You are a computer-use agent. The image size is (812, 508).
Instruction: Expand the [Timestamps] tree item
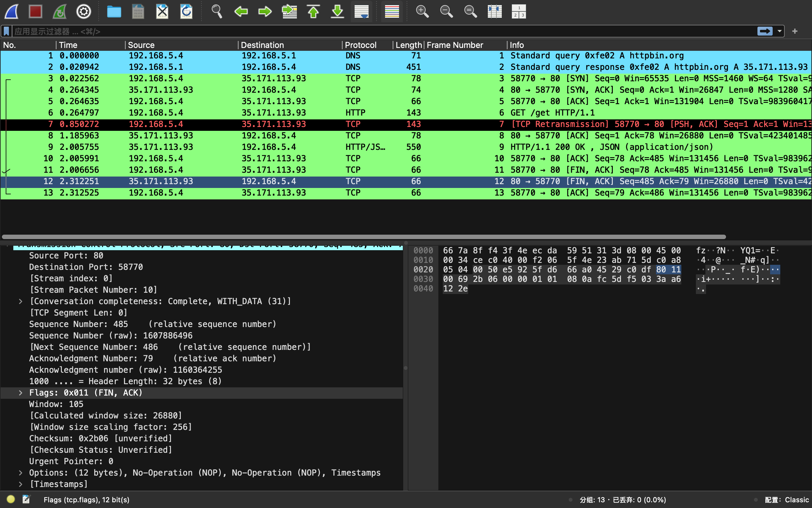point(21,484)
